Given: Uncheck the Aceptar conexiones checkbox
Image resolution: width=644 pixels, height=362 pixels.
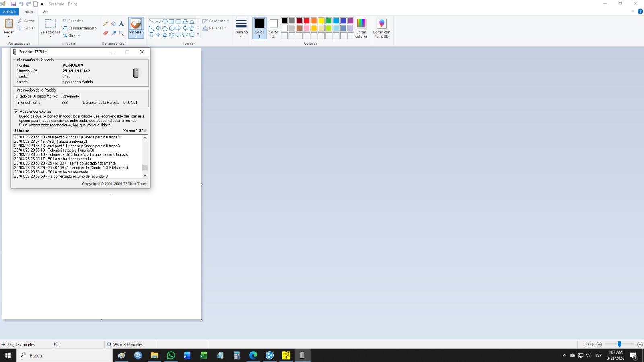Looking at the screenshot, I should click(16, 111).
